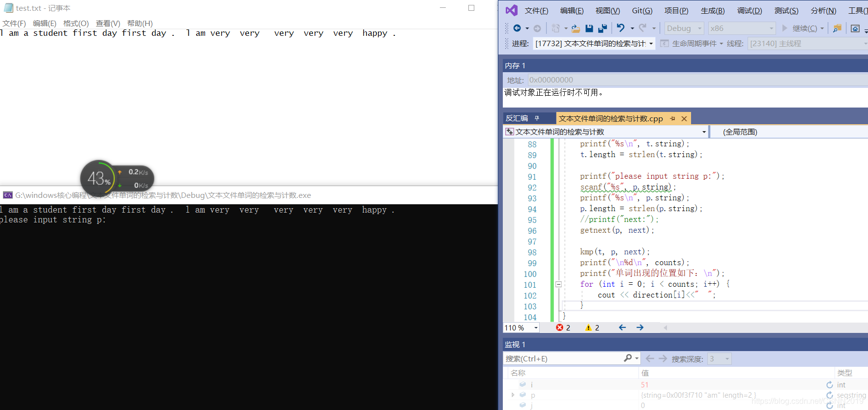Image resolution: width=868 pixels, height=410 pixels.
Task: Save all files with the multi-disk icon
Action: pyautogui.click(x=603, y=28)
